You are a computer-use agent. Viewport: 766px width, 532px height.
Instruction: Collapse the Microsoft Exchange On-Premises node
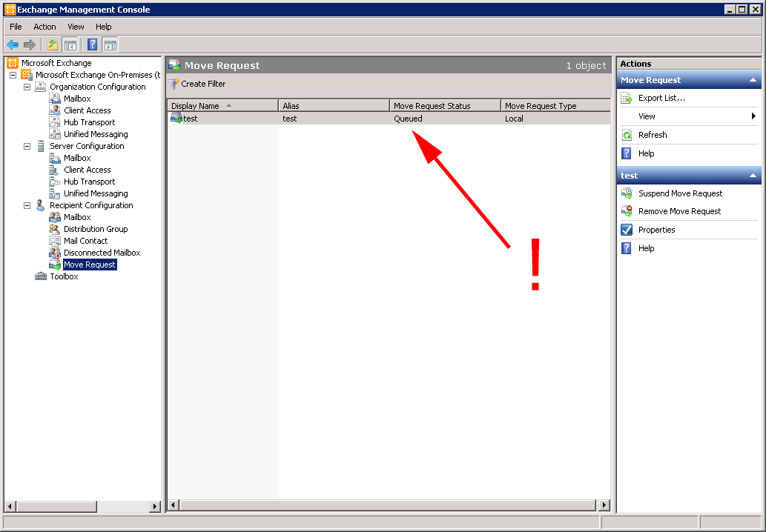coord(13,75)
